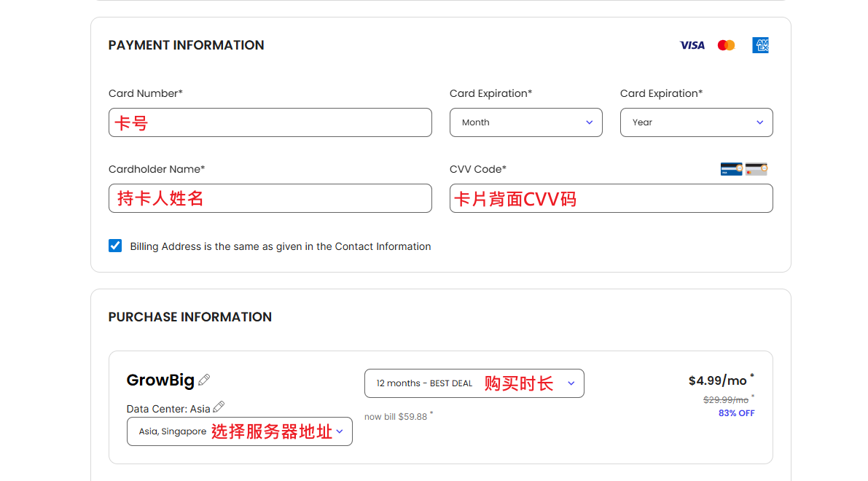Screen dimensions: 868x481
Task: Click the blue CVV card front hint icon
Action: (x=731, y=169)
